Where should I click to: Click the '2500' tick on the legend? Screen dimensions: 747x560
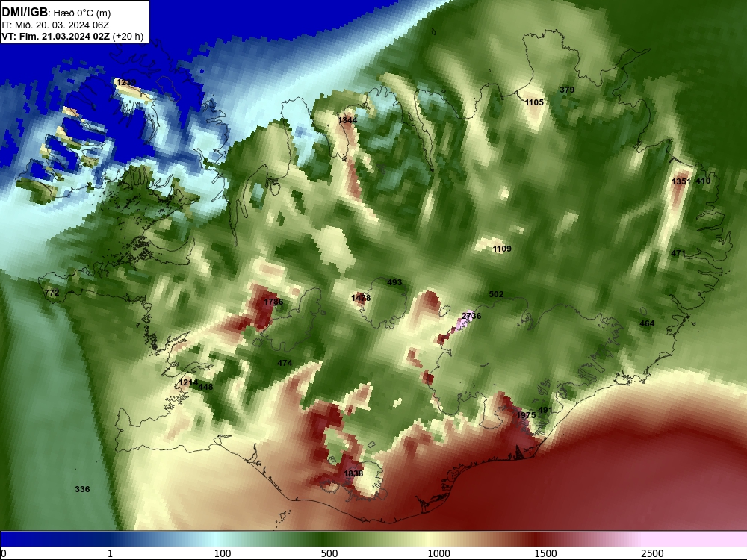[652, 553]
